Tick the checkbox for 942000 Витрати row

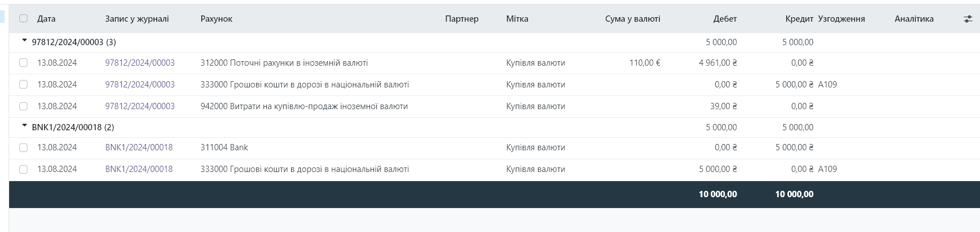pos(23,106)
